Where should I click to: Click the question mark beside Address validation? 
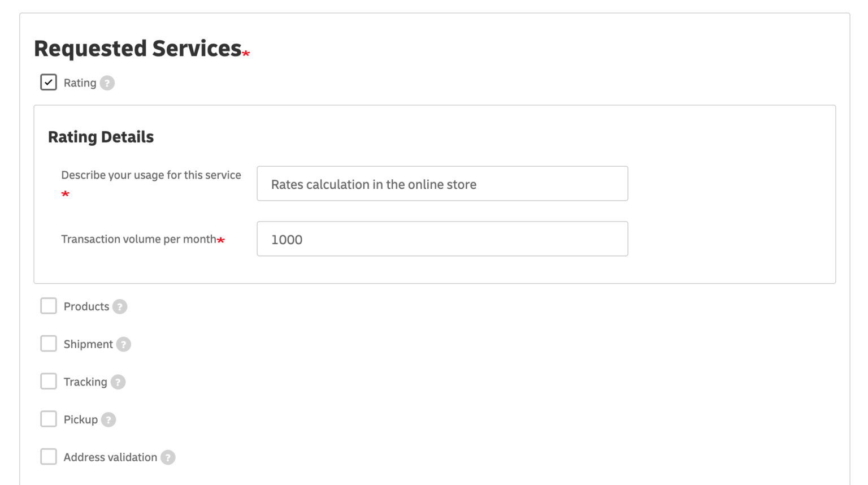167,457
